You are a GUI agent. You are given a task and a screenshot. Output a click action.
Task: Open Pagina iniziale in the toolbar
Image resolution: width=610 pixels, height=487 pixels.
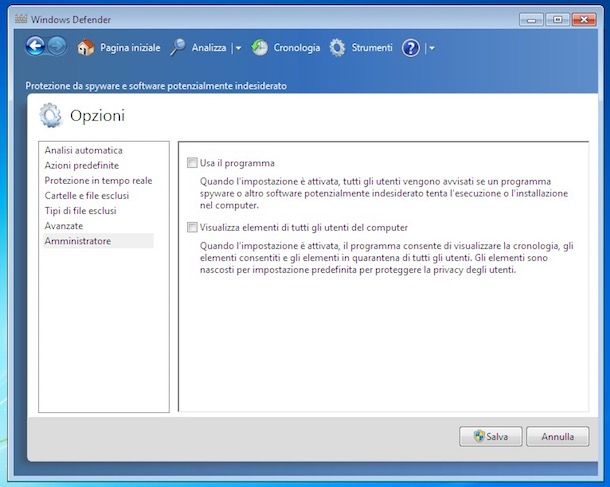coord(130,48)
